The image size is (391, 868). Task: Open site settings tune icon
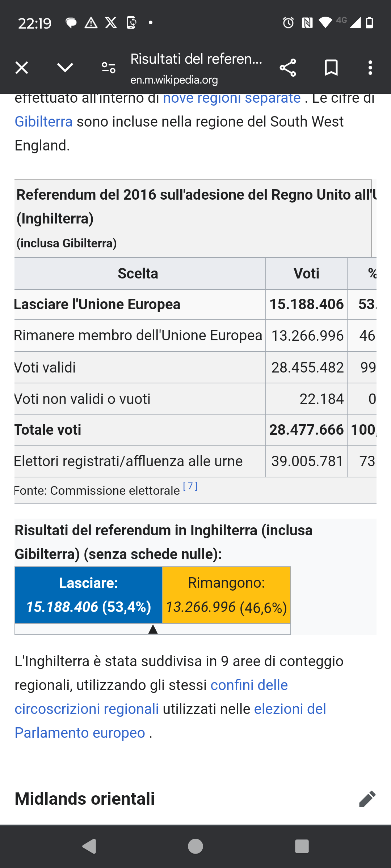[109, 68]
